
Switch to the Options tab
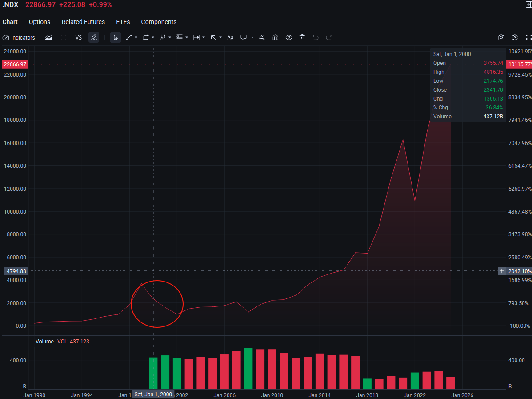coord(40,22)
